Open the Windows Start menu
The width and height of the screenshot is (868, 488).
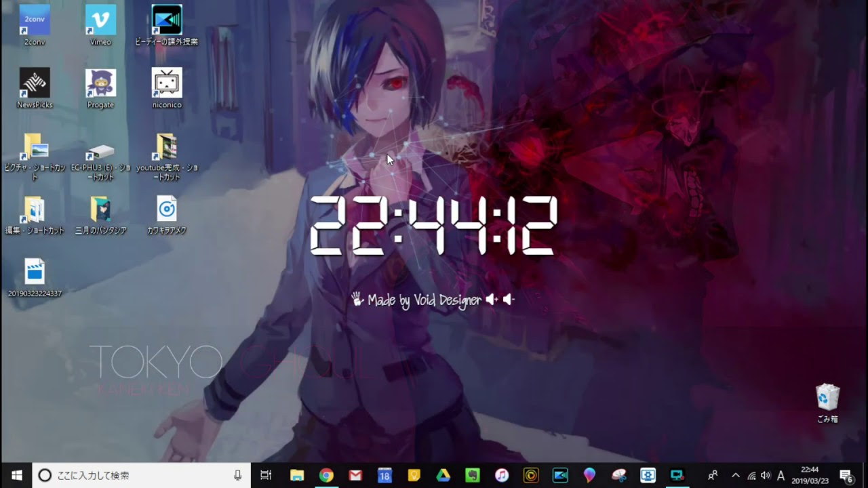click(16, 475)
